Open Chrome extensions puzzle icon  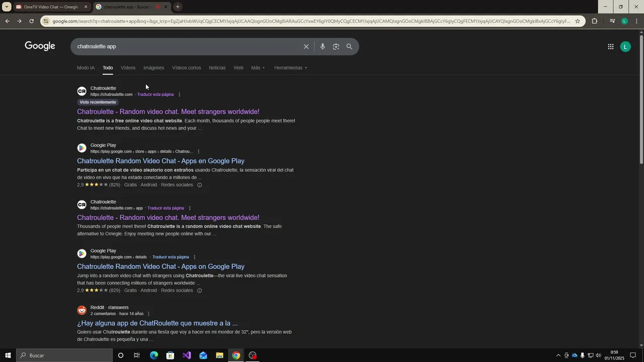(595, 21)
